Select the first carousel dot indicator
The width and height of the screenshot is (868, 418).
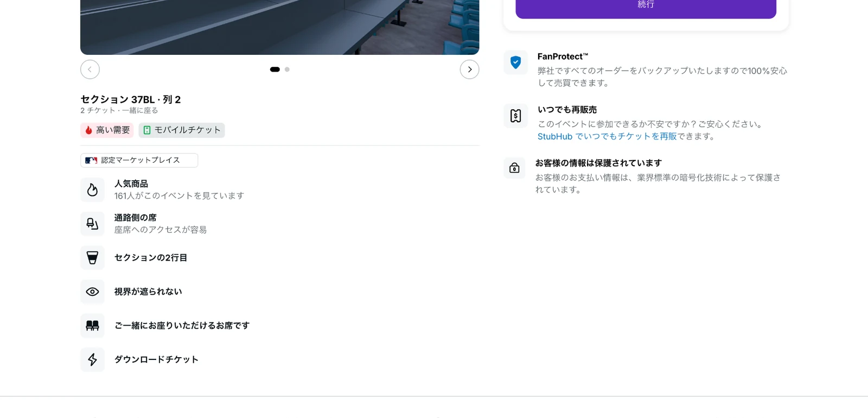275,69
